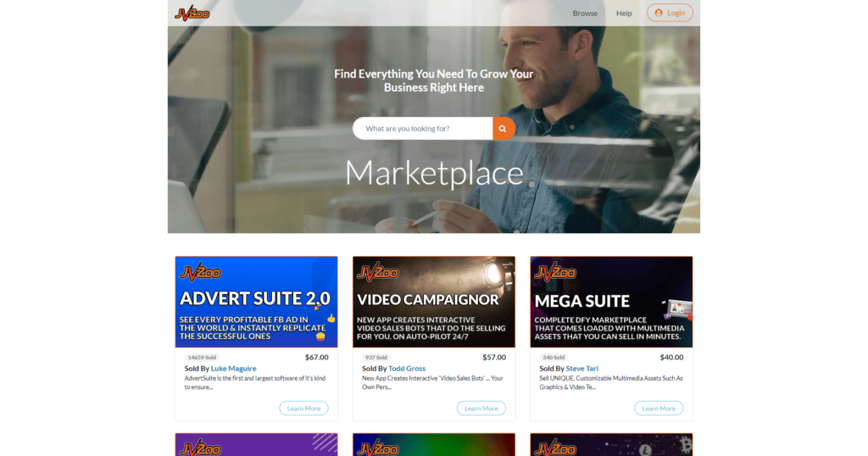Focus the 'What are you looking for?' search field
Image resolution: width=868 pixels, height=456 pixels.
pyautogui.click(x=423, y=128)
